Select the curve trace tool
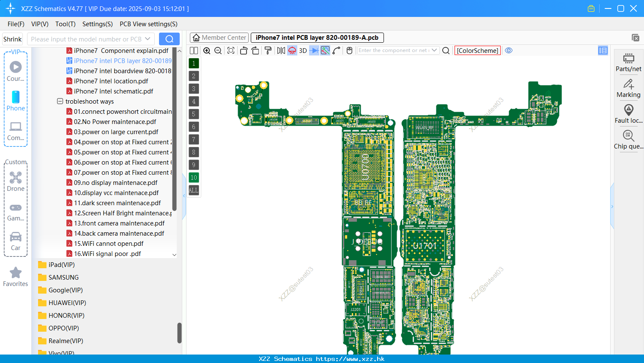Viewport: 644px width, 363px height. pyautogui.click(x=337, y=50)
